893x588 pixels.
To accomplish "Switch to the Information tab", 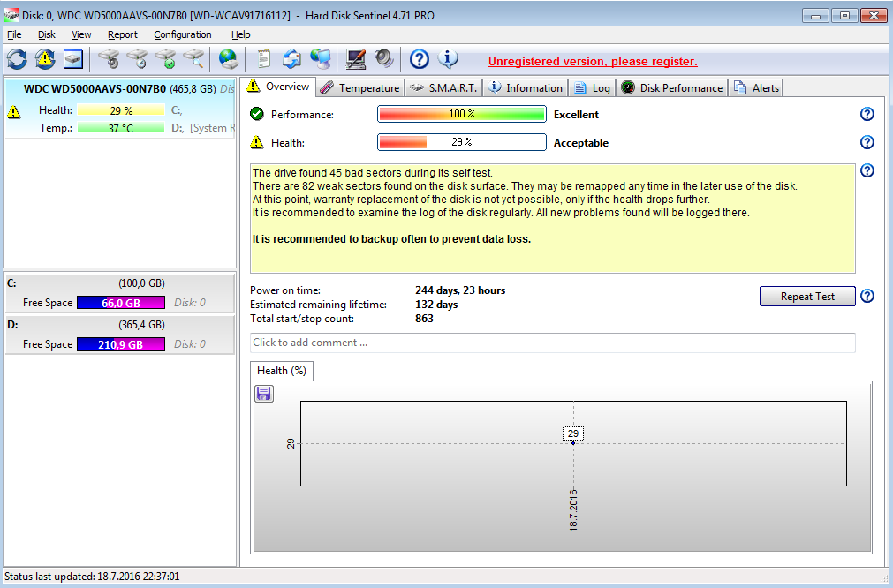I will (x=526, y=88).
